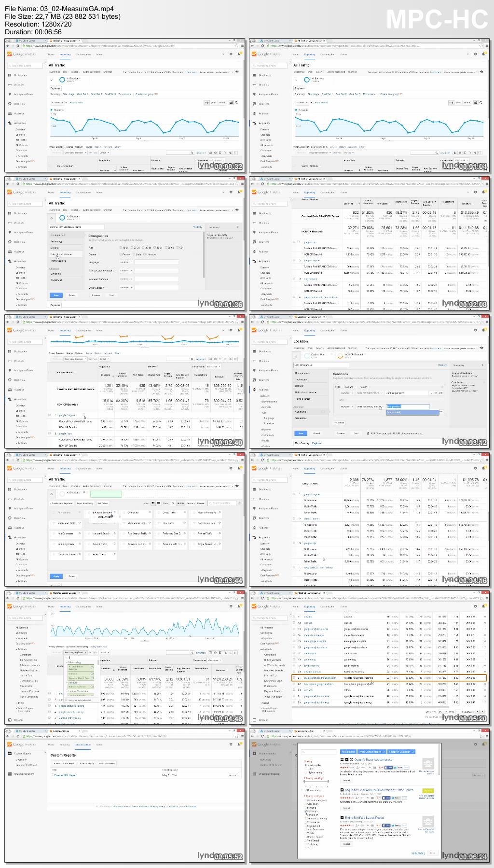Click the browser reload icon in the 00:00:32 frame
This screenshot has height=868, width=494.
18,46
